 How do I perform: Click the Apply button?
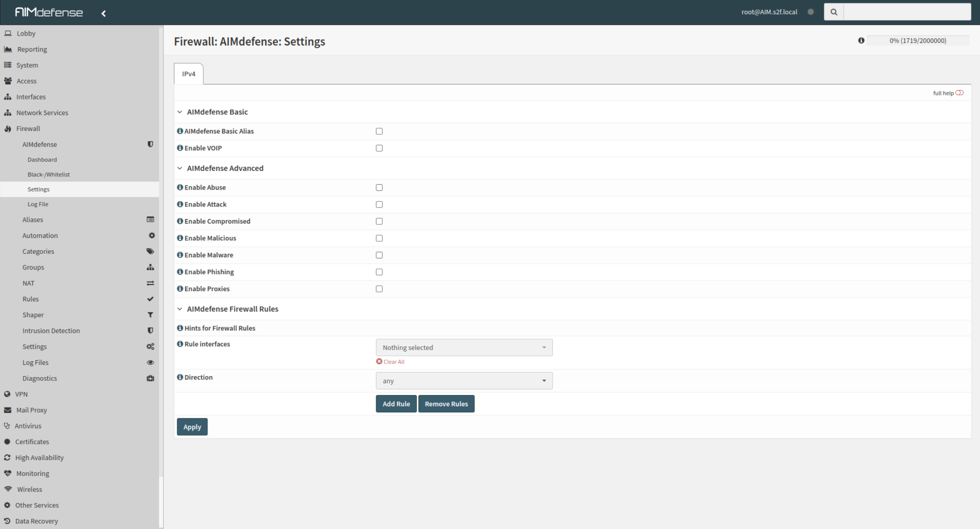pos(192,427)
